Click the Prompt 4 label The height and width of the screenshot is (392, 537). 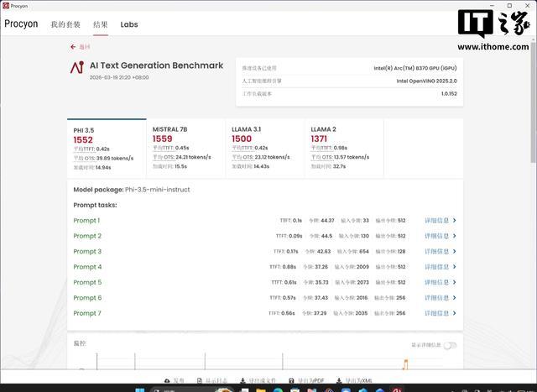87,267
